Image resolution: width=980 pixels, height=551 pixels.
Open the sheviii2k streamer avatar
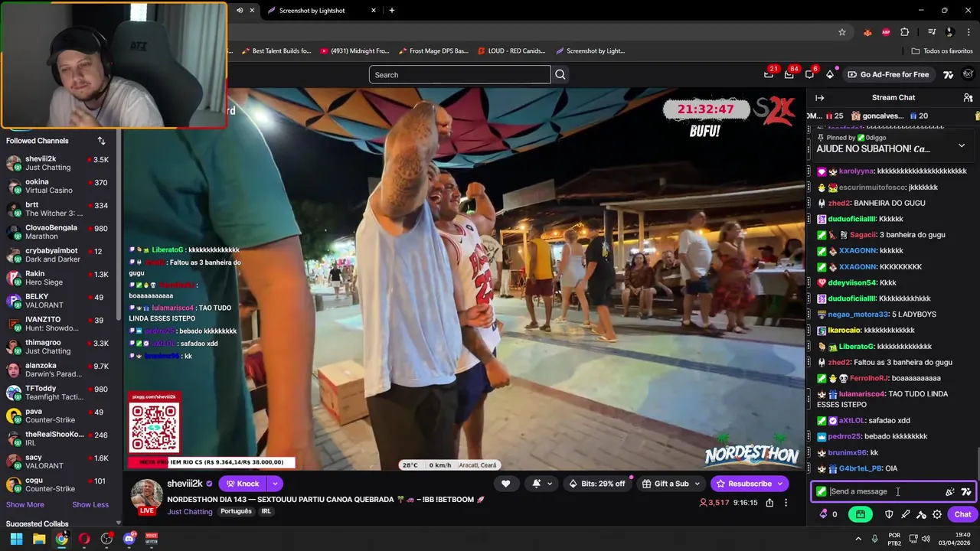pos(146,495)
